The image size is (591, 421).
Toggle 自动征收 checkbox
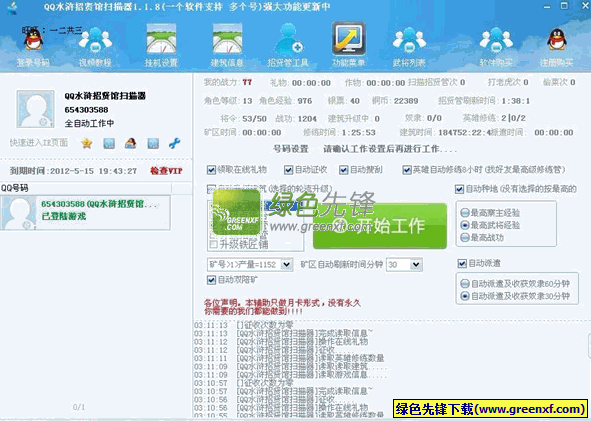pyautogui.click(x=288, y=170)
